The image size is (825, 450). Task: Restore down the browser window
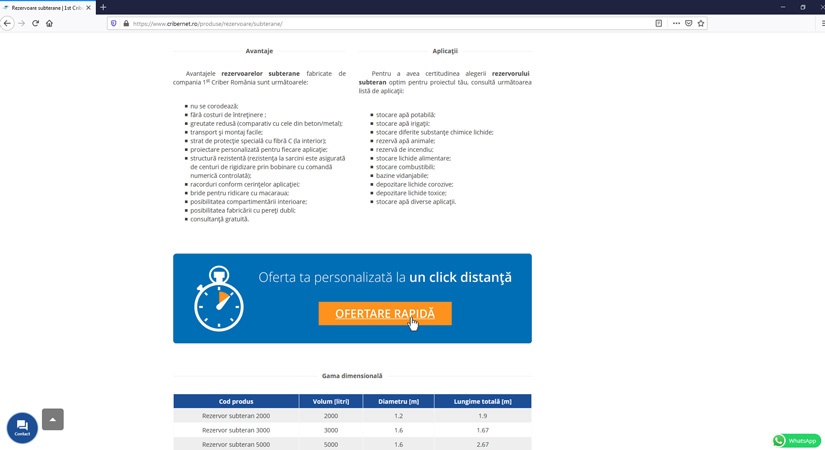[x=802, y=7]
